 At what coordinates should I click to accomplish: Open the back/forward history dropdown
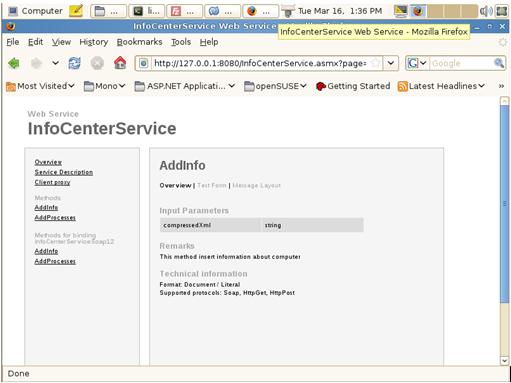click(x=55, y=63)
